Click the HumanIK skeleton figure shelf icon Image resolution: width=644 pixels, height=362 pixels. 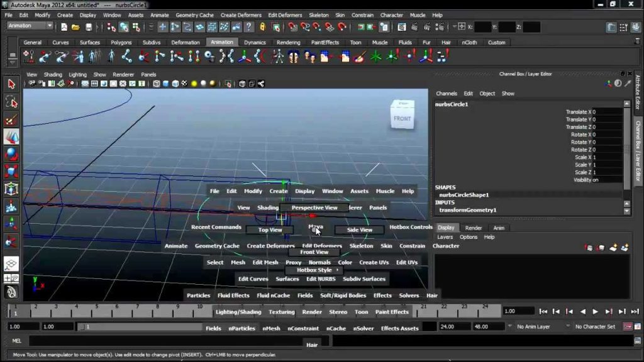point(277,57)
